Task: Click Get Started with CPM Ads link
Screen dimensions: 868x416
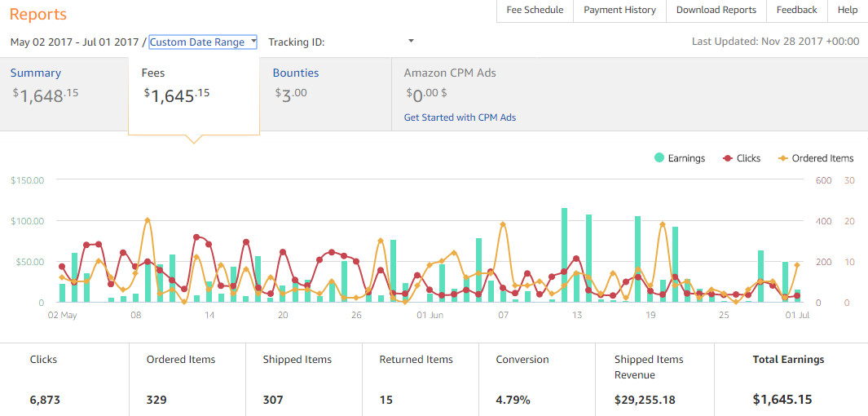Action: (x=460, y=117)
